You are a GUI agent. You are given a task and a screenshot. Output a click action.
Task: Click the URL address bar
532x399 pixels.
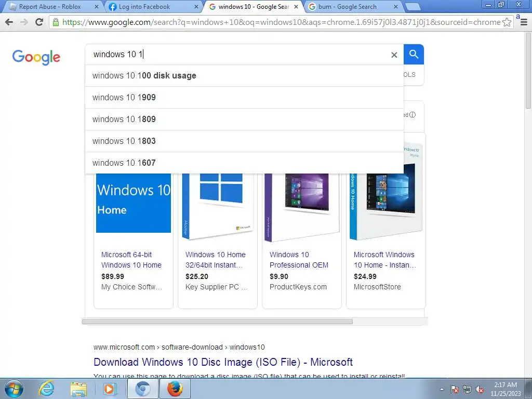(281, 22)
